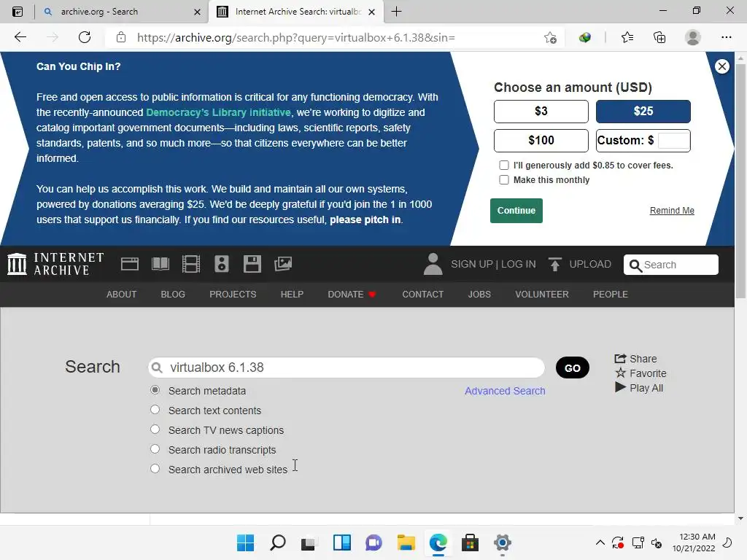Click the virtualbox 6.1.38 search field

click(x=347, y=367)
